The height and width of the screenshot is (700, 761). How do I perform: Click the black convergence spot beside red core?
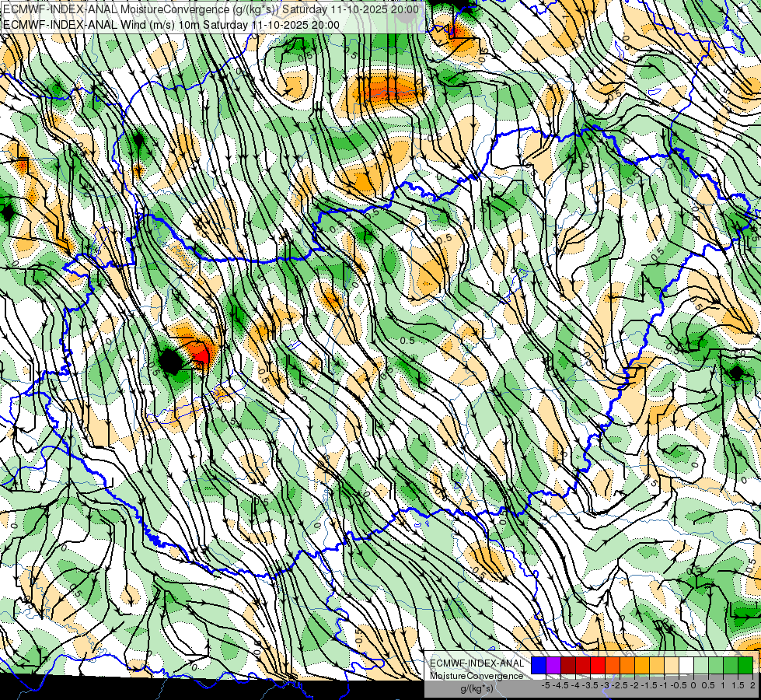point(170,362)
